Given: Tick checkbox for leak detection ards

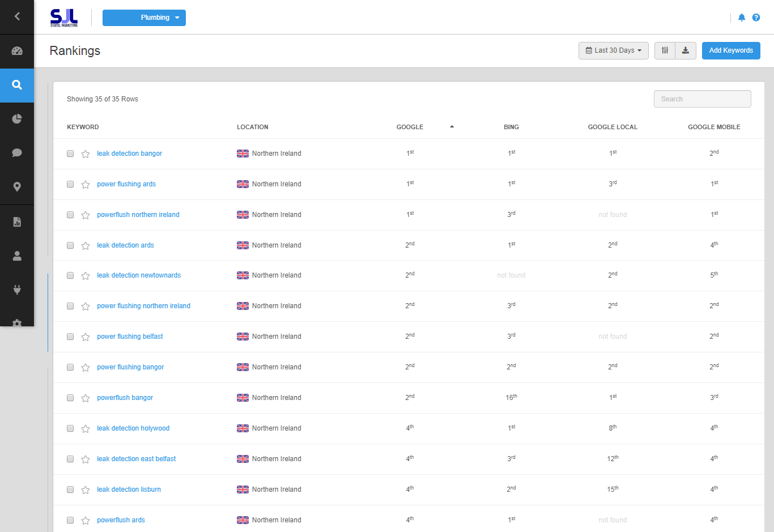Looking at the screenshot, I should [x=70, y=245].
